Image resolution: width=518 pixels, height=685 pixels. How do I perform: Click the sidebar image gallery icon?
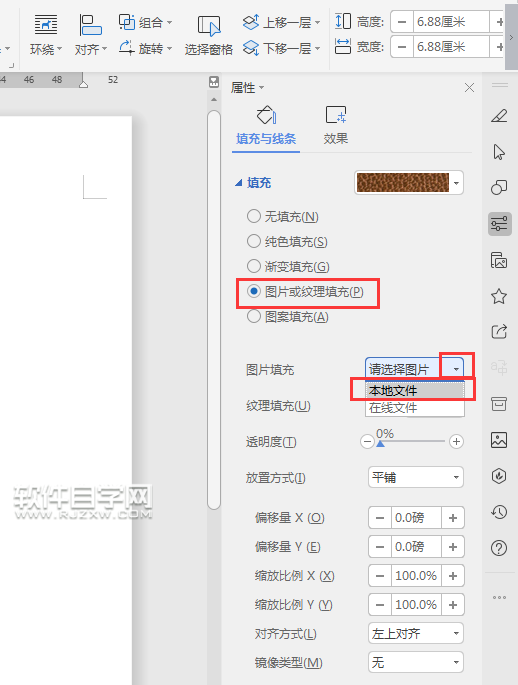coord(499,260)
